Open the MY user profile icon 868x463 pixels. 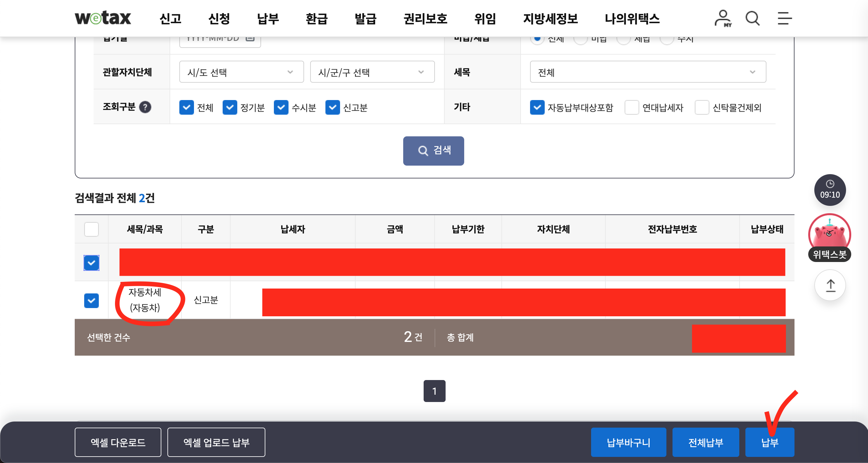723,18
